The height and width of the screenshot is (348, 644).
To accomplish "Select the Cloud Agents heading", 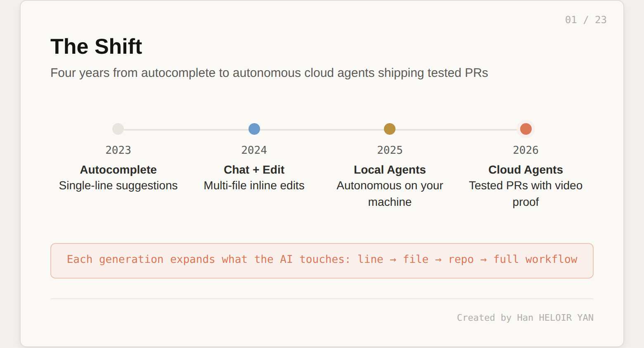I will [526, 170].
